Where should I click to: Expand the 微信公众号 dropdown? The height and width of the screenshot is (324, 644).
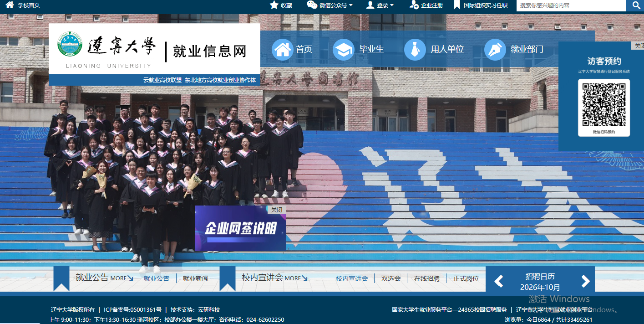pos(336,5)
